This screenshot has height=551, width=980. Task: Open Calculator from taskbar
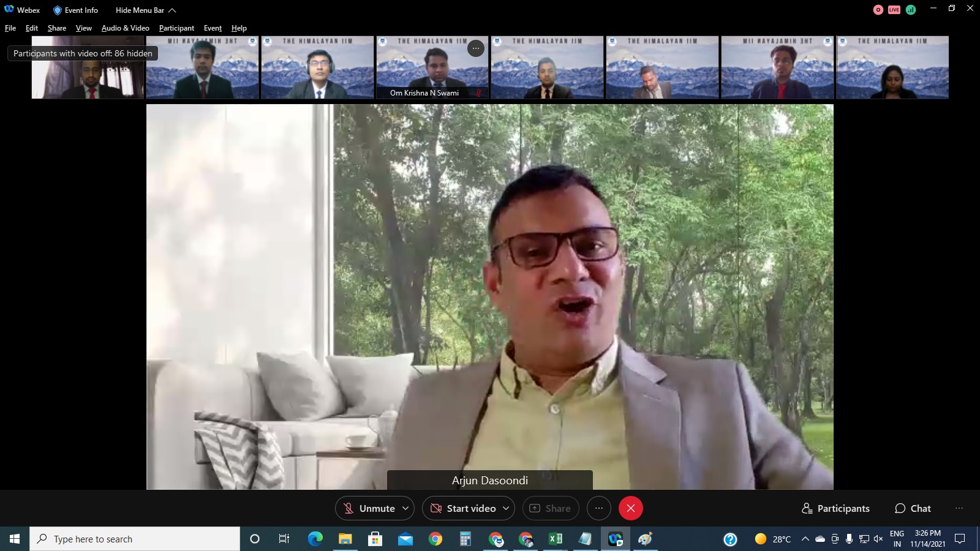tap(466, 539)
